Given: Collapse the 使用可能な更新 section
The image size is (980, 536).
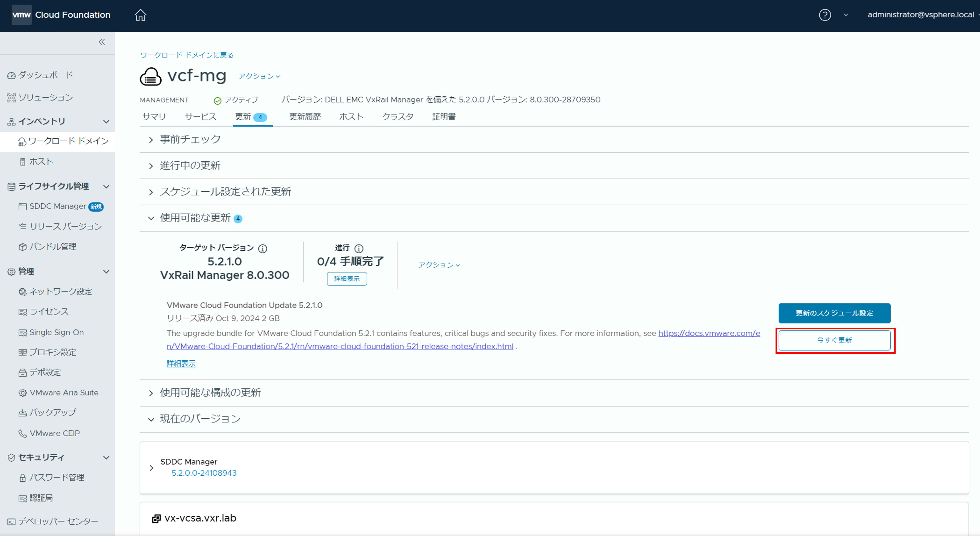Looking at the screenshot, I should click(151, 218).
